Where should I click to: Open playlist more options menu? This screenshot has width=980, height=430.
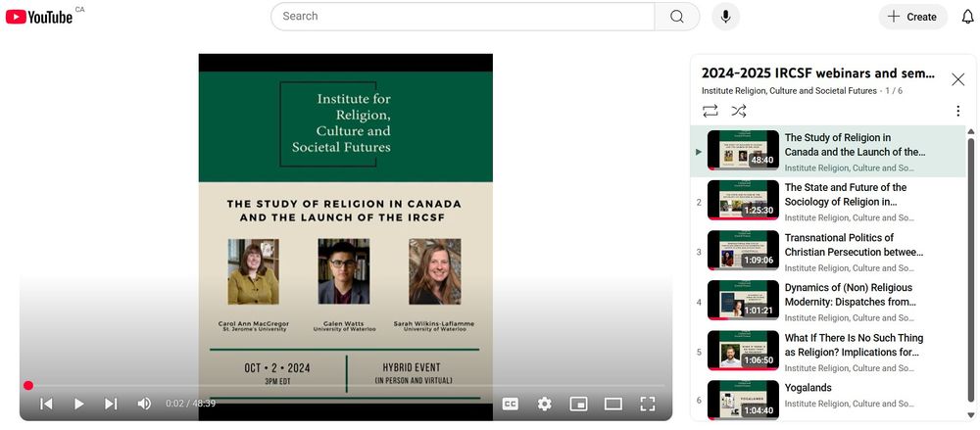957,112
